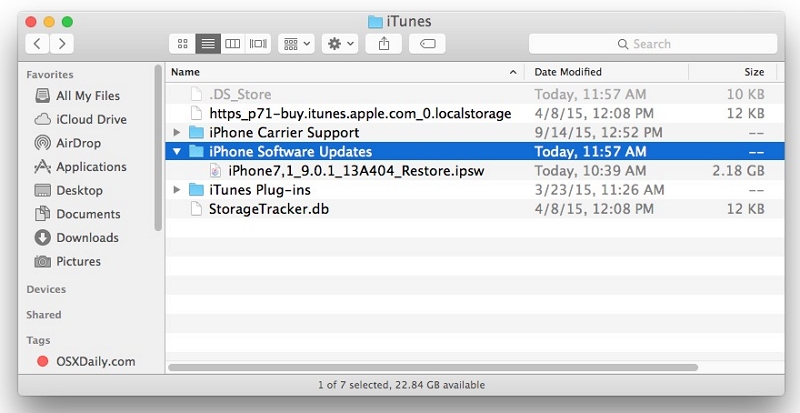
Task: Click the .ipsw file icon
Action: 215,171
